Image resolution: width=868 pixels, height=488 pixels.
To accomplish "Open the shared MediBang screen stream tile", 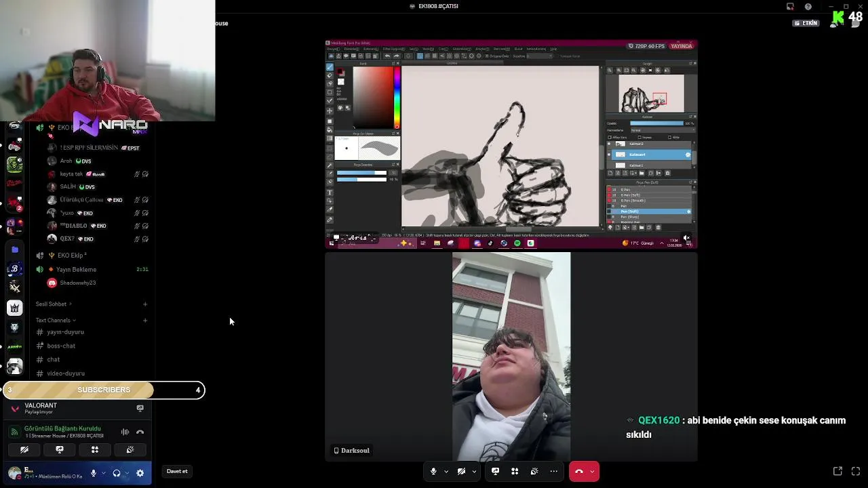I will click(511, 144).
